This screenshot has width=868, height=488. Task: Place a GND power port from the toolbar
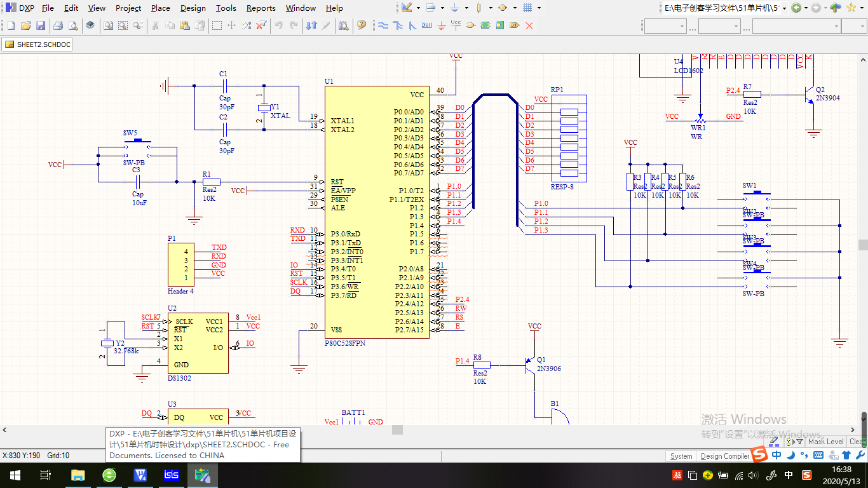442,25
